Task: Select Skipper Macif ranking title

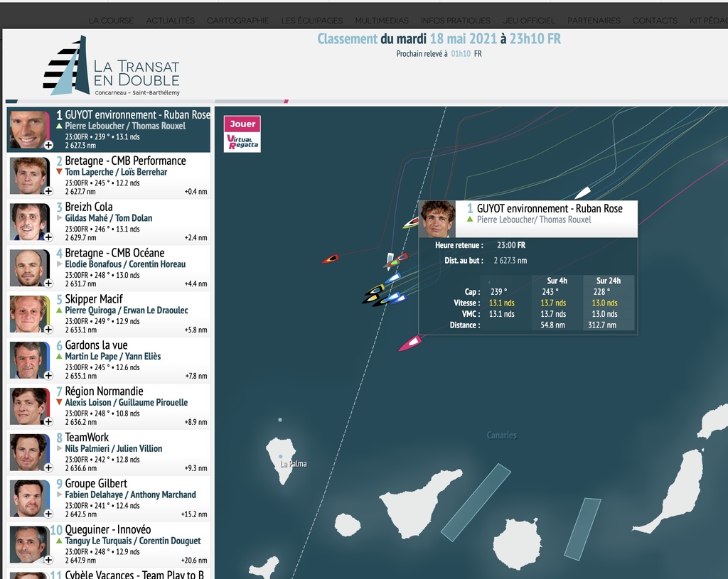Action: pos(94,299)
